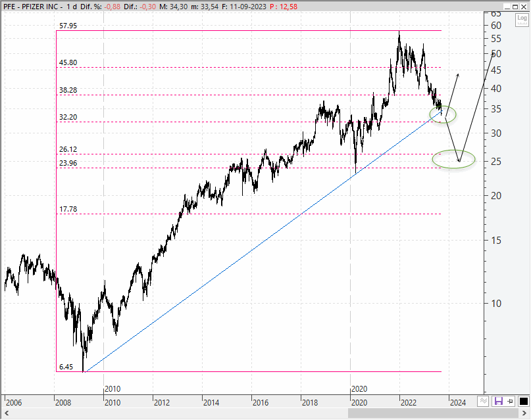Click the horizontal scrollbar thumb
The image size is (531, 420).
pos(434,413)
